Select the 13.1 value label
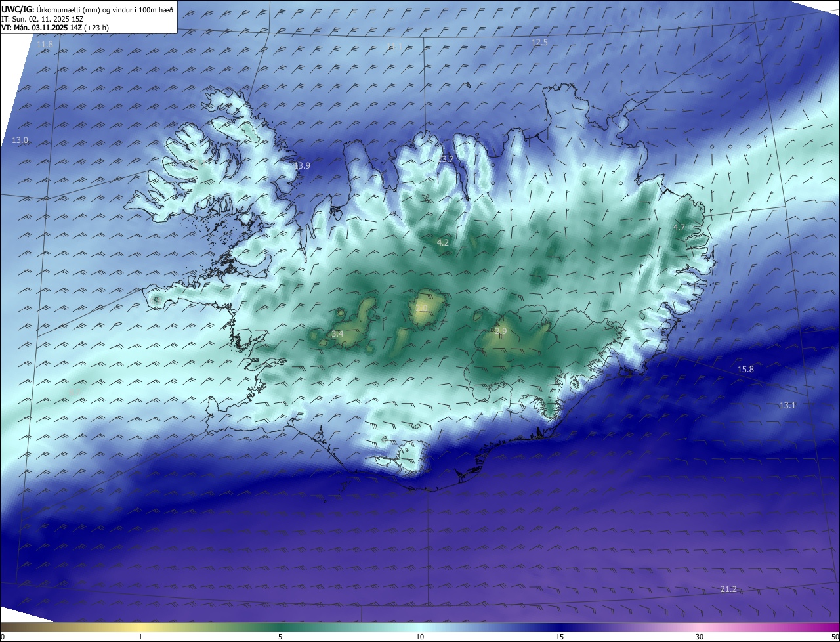The width and height of the screenshot is (840, 642). [787, 406]
